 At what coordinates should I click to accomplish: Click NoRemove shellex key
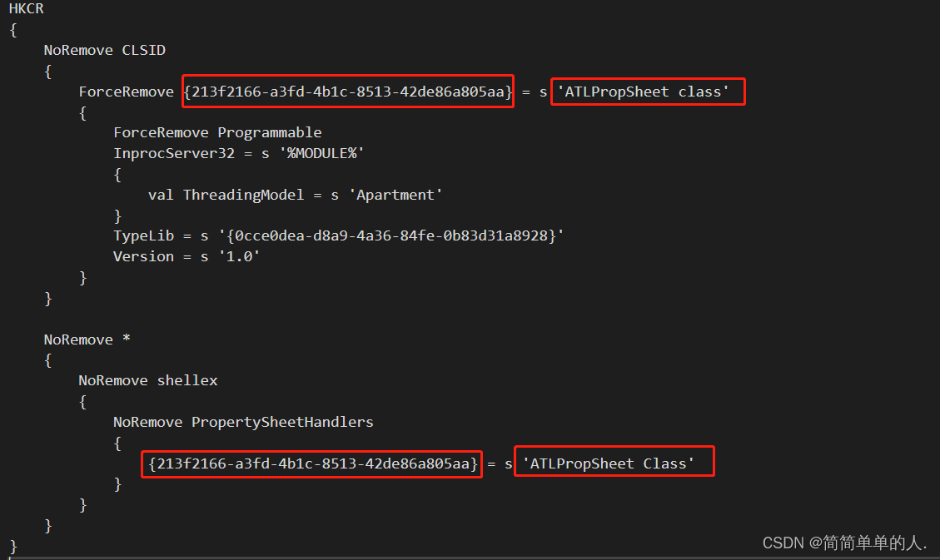148,381
